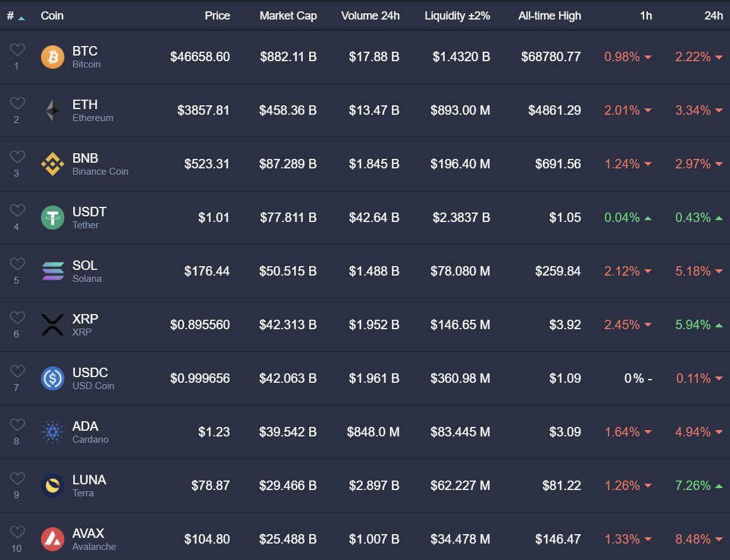
Task: Click Avalanche 24h change 8.48%
Action: [699, 539]
